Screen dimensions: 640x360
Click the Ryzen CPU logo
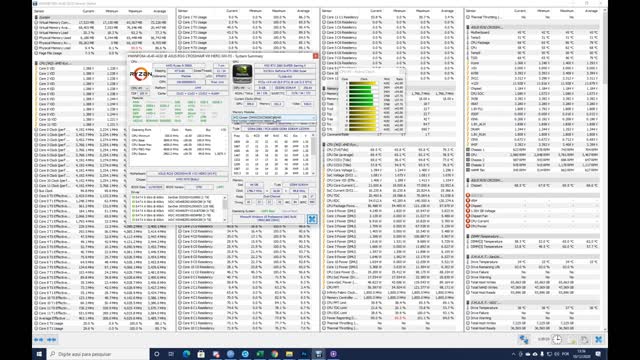(141, 74)
